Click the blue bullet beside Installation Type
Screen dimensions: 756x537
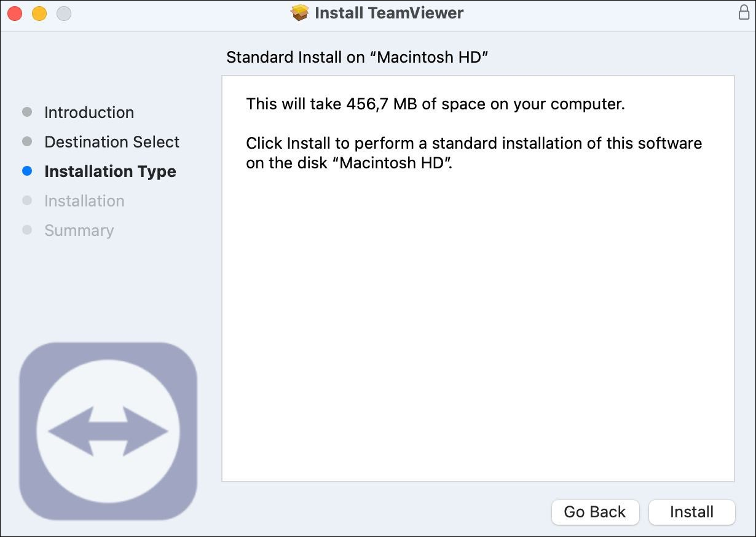[x=27, y=171]
